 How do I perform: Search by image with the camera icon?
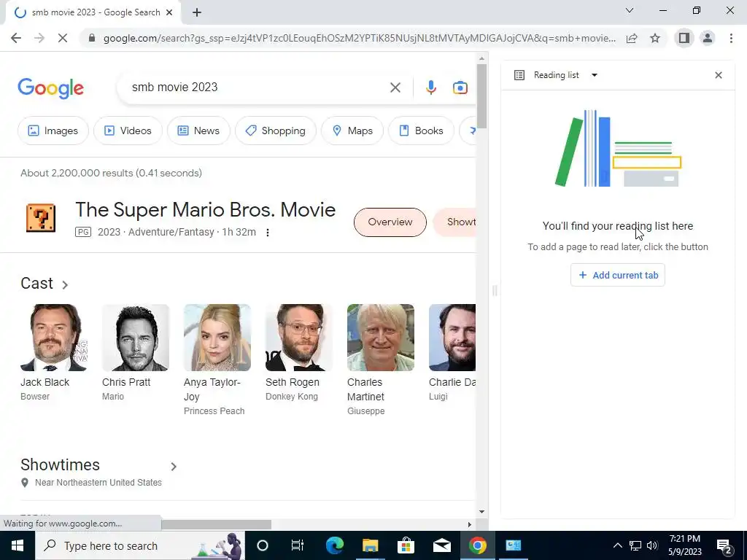pyautogui.click(x=460, y=87)
